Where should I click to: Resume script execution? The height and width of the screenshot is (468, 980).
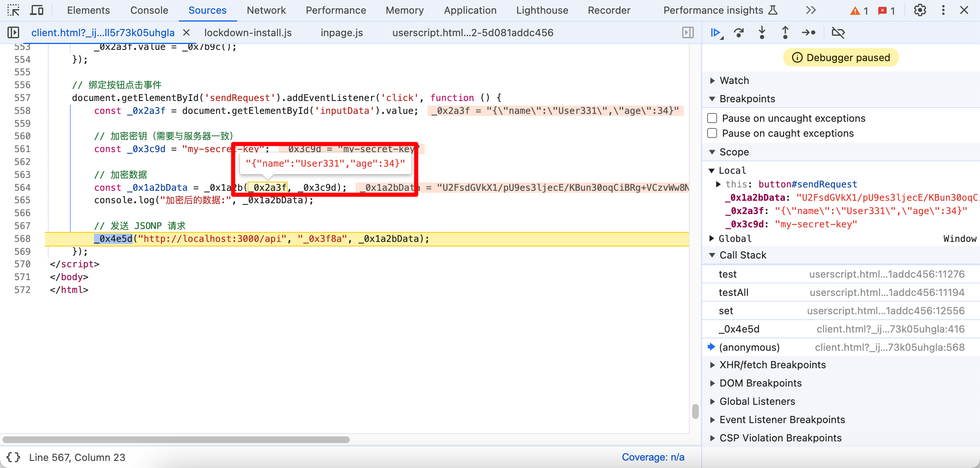coord(716,32)
